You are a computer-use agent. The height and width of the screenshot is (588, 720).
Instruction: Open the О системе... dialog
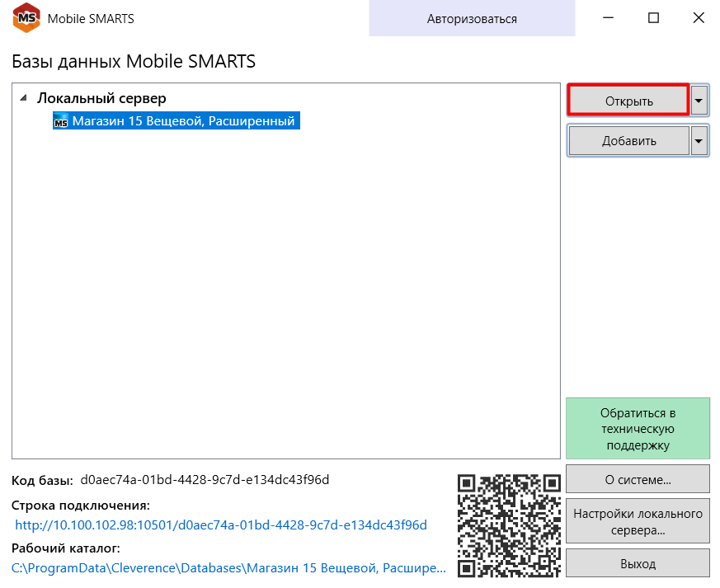638,479
